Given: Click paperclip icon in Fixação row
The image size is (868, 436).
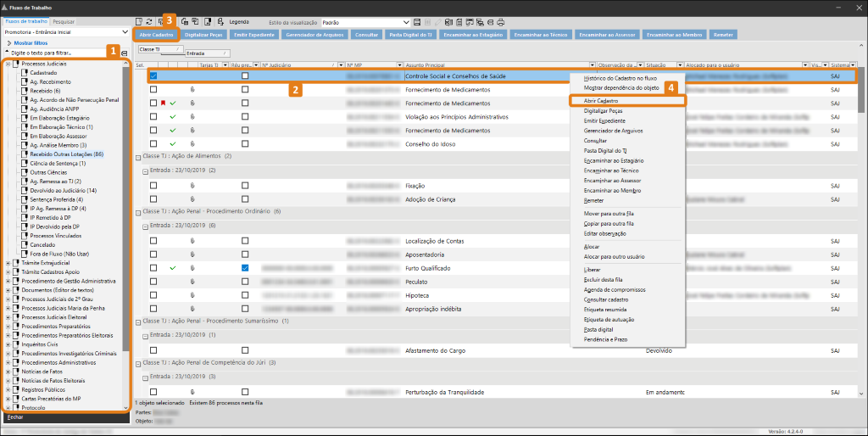Looking at the screenshot, I should (192, 186).
